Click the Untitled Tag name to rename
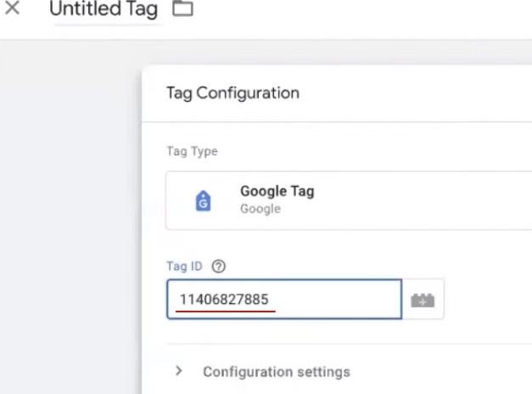The height and width of the screenshot is (394, 532). coord(104,12)
